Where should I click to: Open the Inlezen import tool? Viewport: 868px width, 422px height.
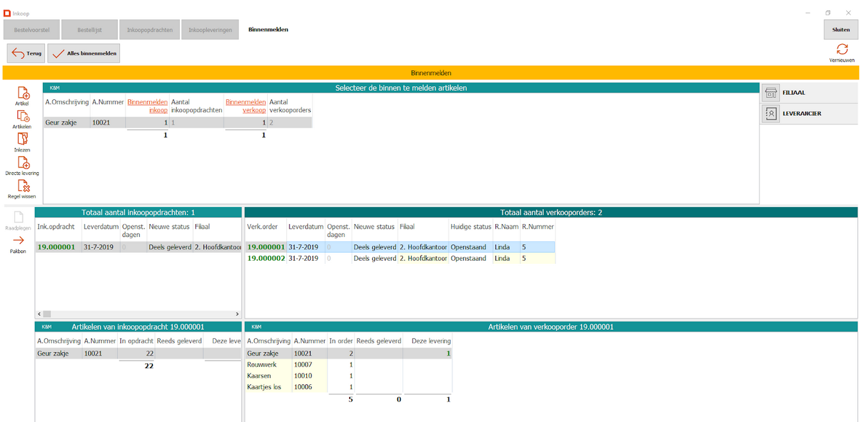click(x=22, y=141)
